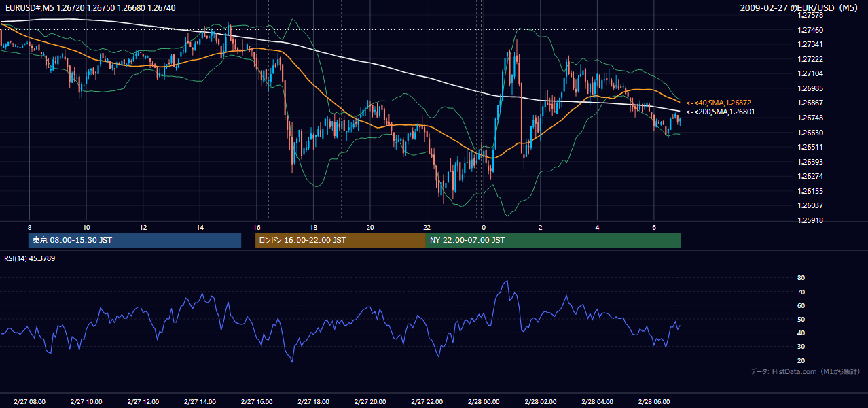The image size is (868, 408).
Task: Click the 2/28 02:00 date axis label
Action: [x=540, y=402]
